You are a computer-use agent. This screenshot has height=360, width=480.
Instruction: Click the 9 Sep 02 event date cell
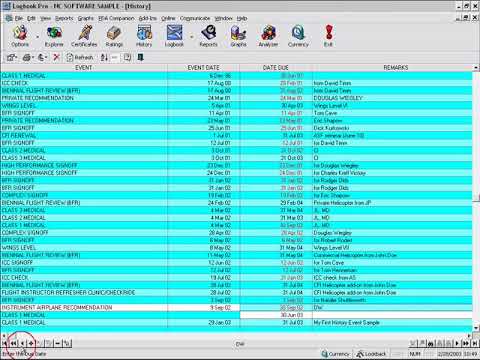coord(203,308)
